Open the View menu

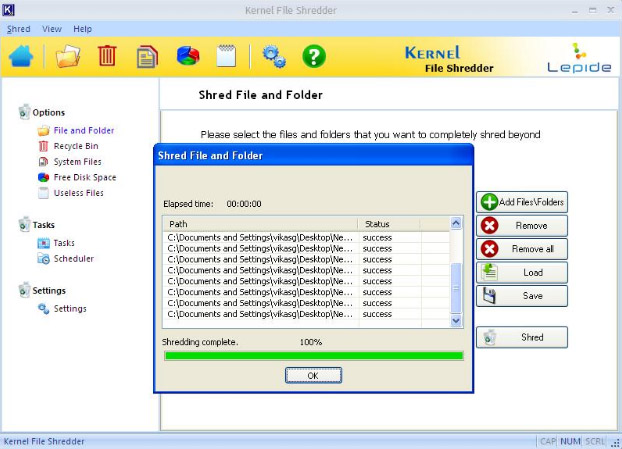pos(52,29)
